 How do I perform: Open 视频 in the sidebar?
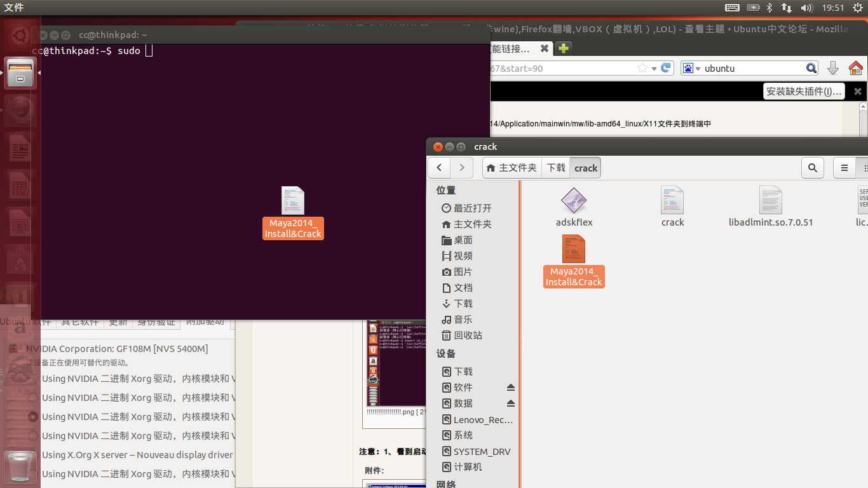click(x=457, y=255)
